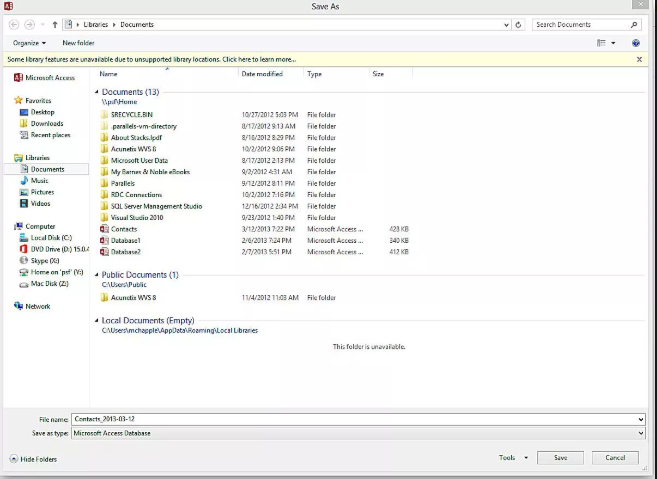Change the view layout icon
Screen dimensions: 657x479
coord(601,43)
